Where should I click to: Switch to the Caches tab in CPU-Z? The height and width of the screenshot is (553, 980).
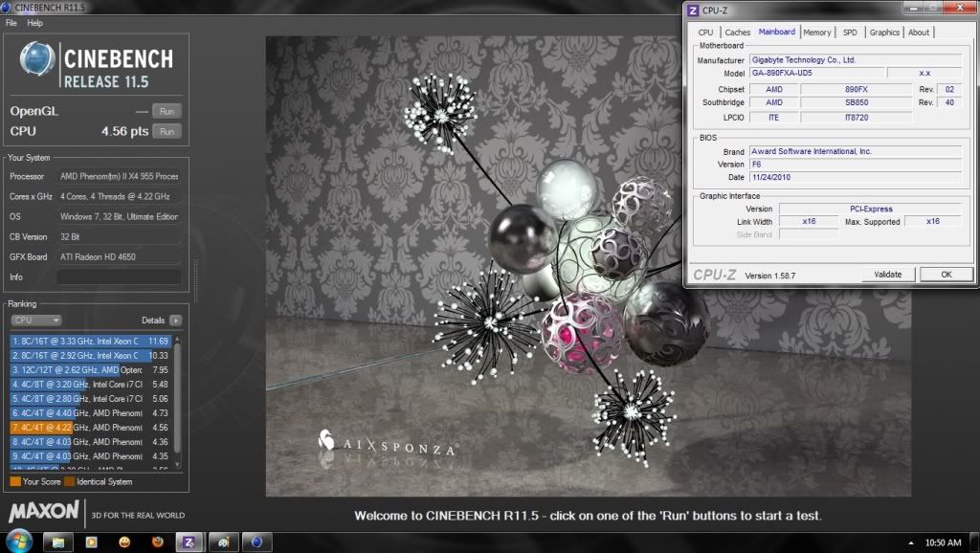pos(738,33)
